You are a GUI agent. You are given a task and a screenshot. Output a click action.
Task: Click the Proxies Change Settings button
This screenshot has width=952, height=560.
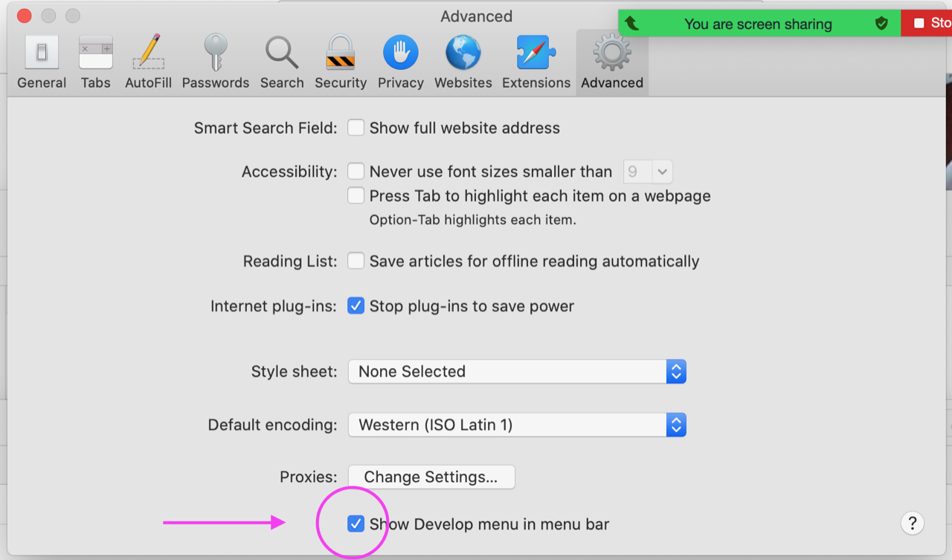[x=431, y=477]
